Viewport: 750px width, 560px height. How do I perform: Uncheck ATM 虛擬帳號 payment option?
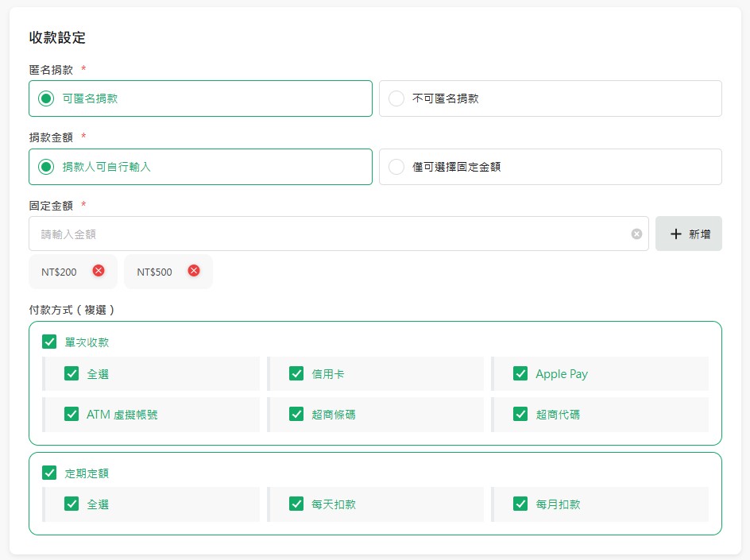72,414
